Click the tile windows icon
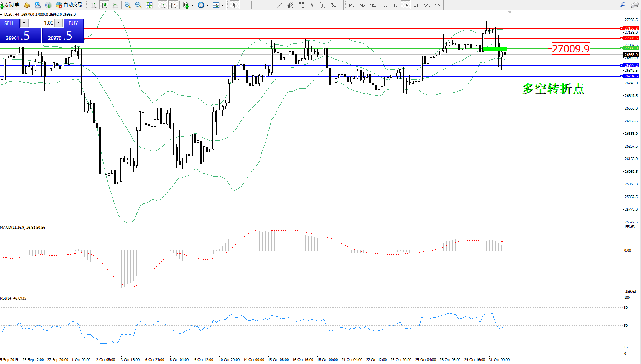 (x=149, y=5)
